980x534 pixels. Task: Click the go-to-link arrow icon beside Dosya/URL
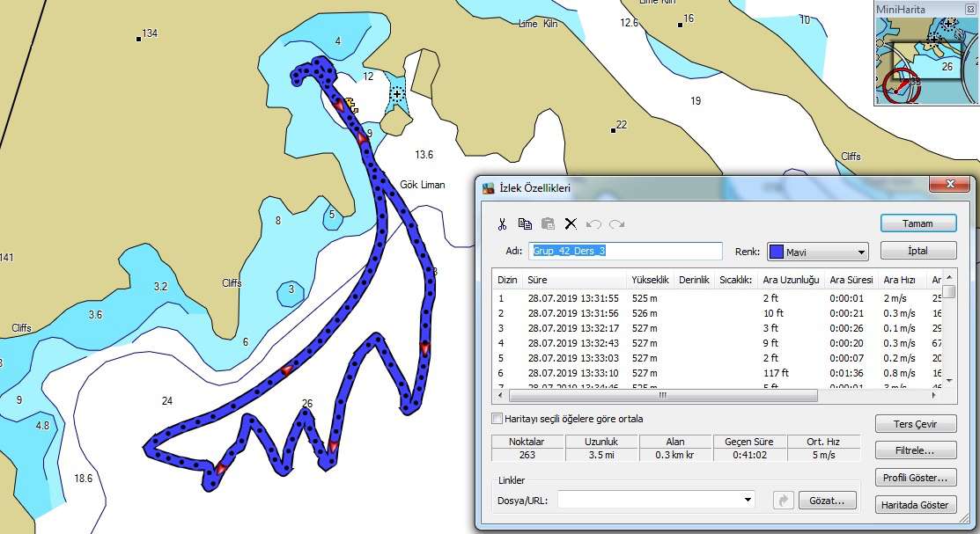(783, 501)
